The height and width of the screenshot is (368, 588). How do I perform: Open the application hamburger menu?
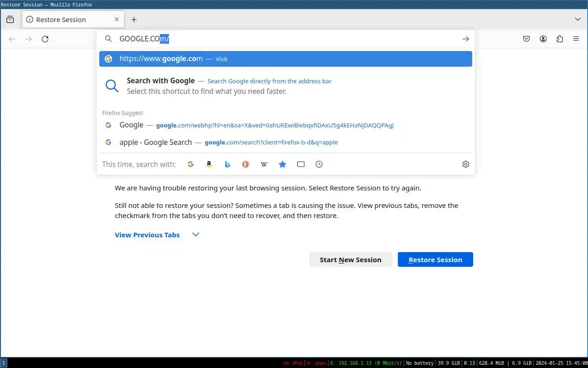576,39
